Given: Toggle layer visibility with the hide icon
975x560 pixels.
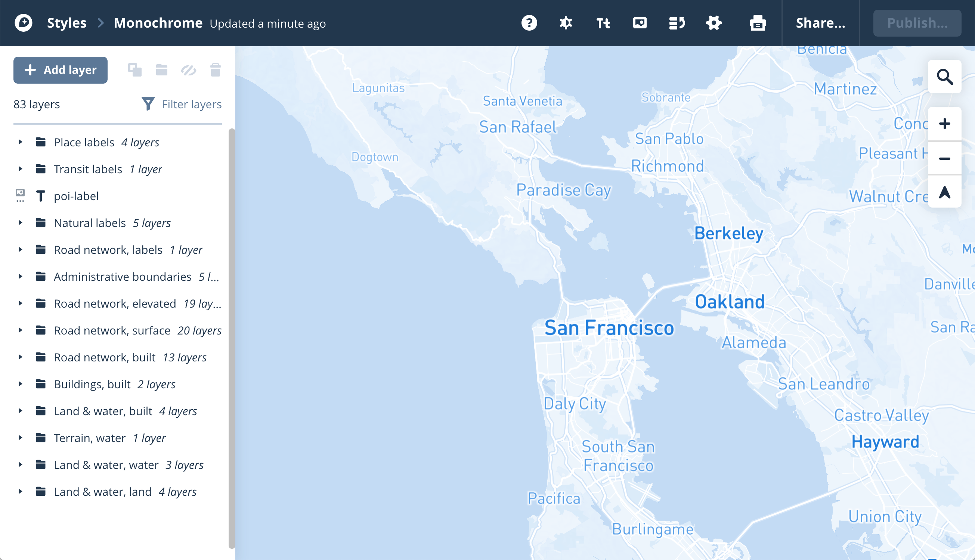Looking at the screenshot, I should (x=188, y=70).
